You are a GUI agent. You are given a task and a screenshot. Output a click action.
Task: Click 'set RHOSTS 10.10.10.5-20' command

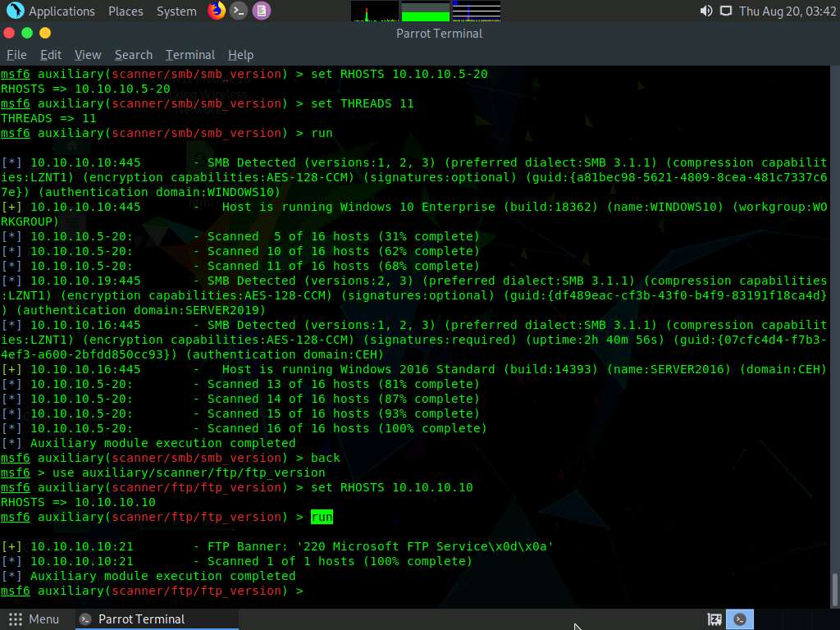pos(399,74)
